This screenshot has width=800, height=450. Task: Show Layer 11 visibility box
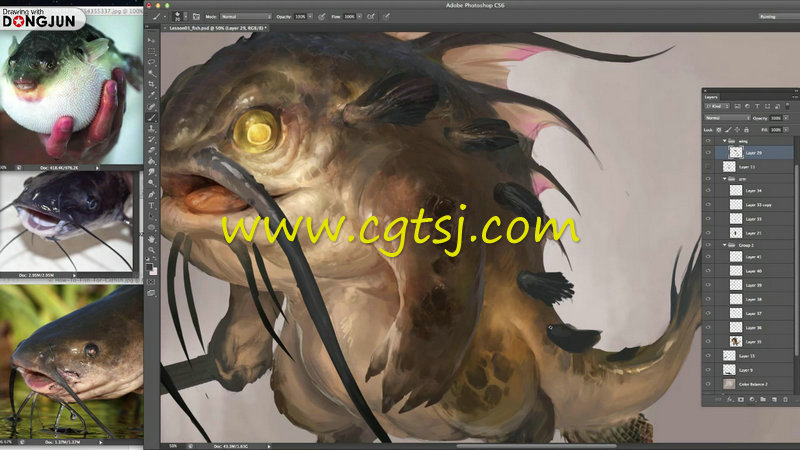tap(708, 166)
